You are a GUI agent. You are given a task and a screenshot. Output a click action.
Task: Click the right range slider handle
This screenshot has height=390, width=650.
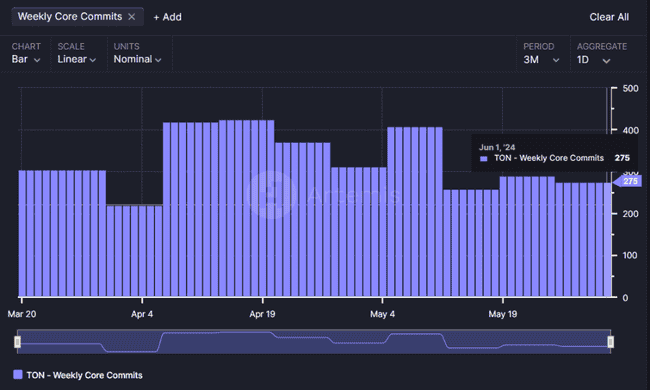[611, 342]
